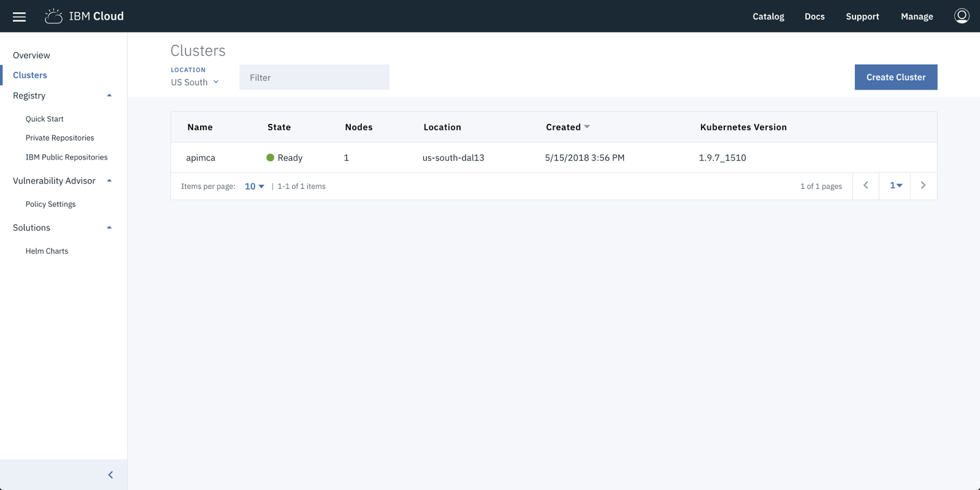
Task: Click the green Ready status indicator
Action: (270, 158)
